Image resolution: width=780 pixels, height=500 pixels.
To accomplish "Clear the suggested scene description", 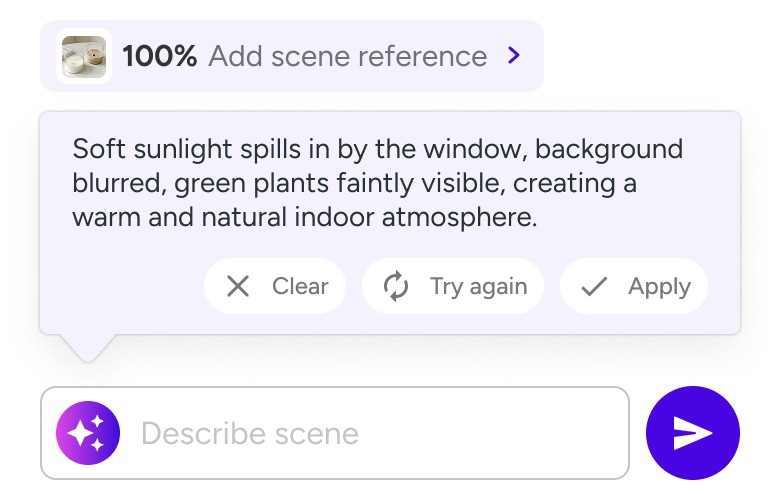I will 275,286.
